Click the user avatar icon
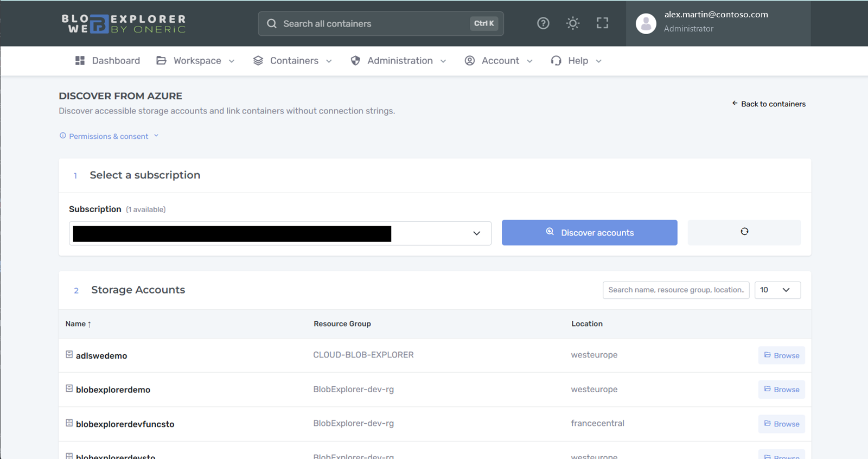Viewport: 868px width, 459px height. (646, 24)
